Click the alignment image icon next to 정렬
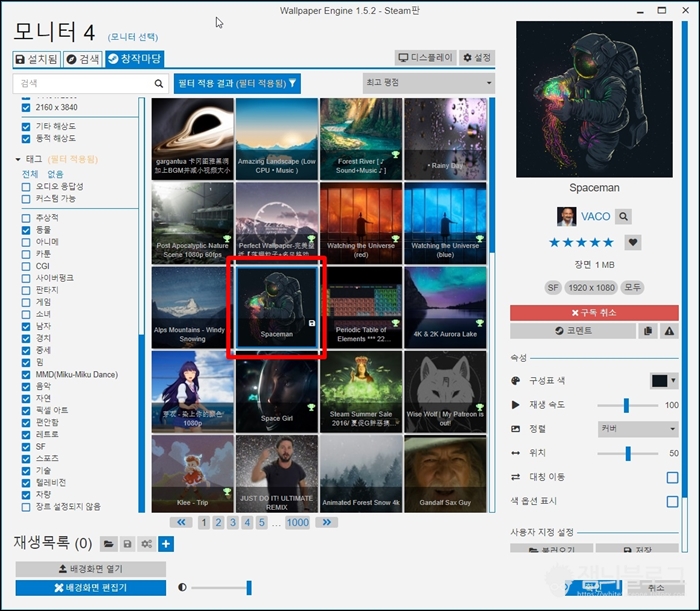Screen dimensions: 700x611 515,429
